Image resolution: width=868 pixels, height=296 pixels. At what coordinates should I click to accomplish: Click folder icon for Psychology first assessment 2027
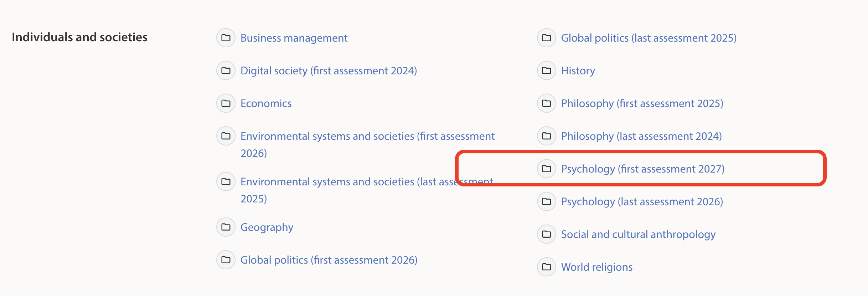pos(547,169)
